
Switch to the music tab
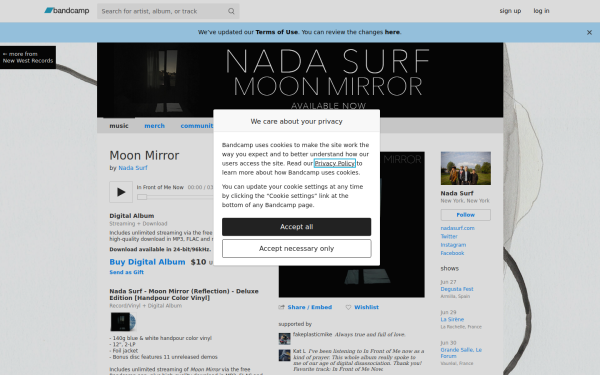click(x=119, y=126)
